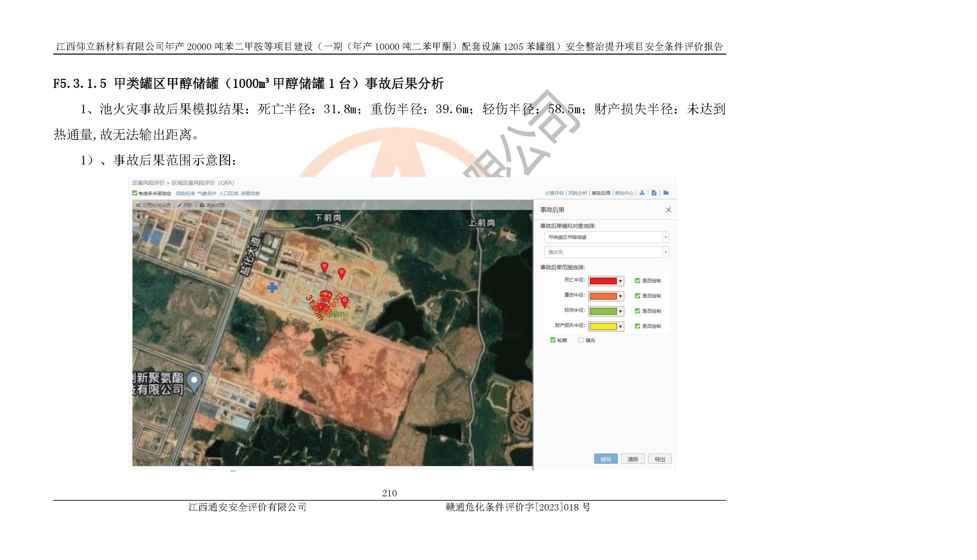Open the 气象条件 menu item
Image resolution: width=977 pixels, height=560 pixels.
tap(207, 193)
